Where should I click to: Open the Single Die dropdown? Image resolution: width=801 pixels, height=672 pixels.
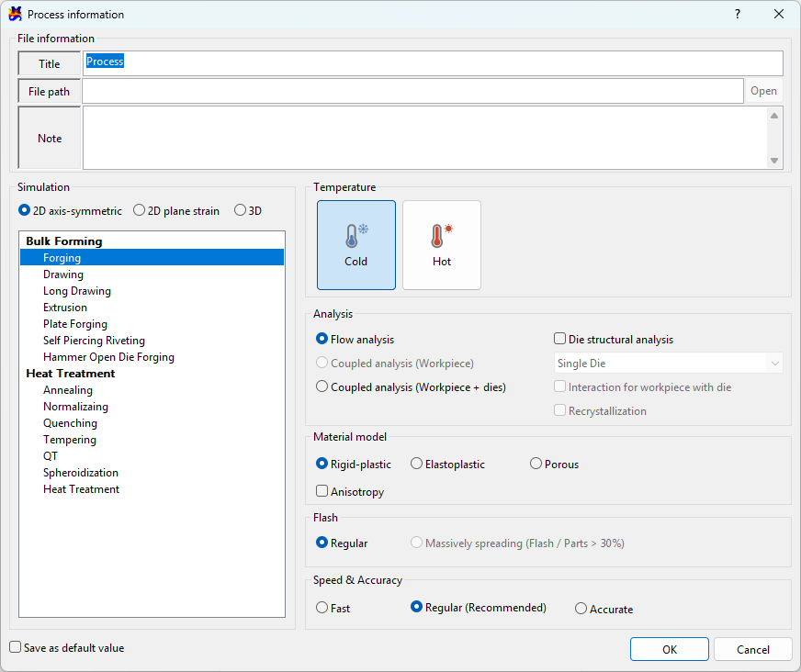[668, 363]
